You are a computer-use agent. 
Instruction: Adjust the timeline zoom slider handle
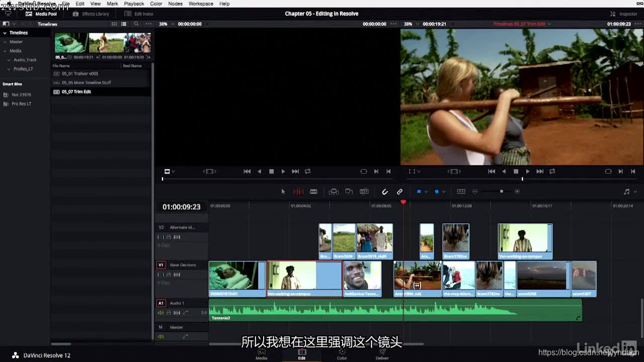(501, 192)
